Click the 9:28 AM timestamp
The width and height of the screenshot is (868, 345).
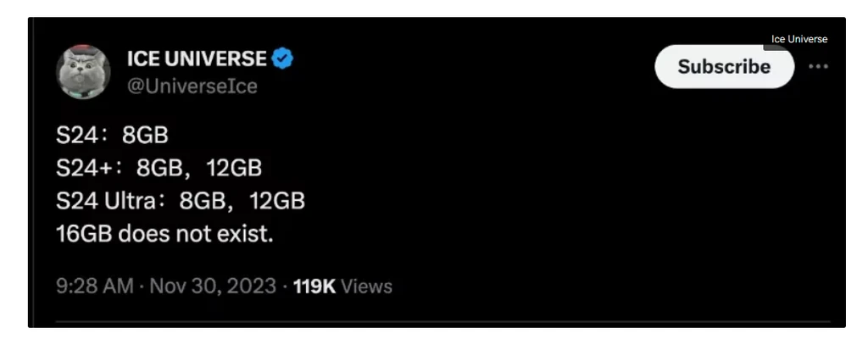click(95, 287)
